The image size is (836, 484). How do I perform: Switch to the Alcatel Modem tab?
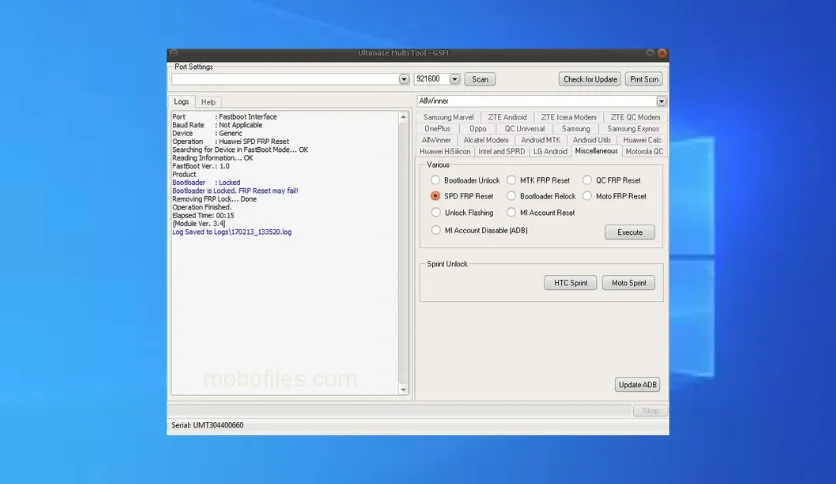[486, 140]
